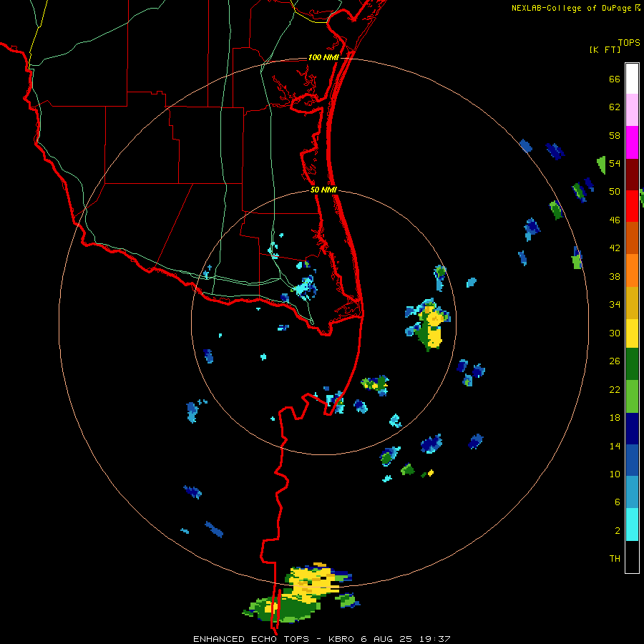Click the 34 legend value
The width and height of the screenshot is (644, 644).
(x=615, y=305)
